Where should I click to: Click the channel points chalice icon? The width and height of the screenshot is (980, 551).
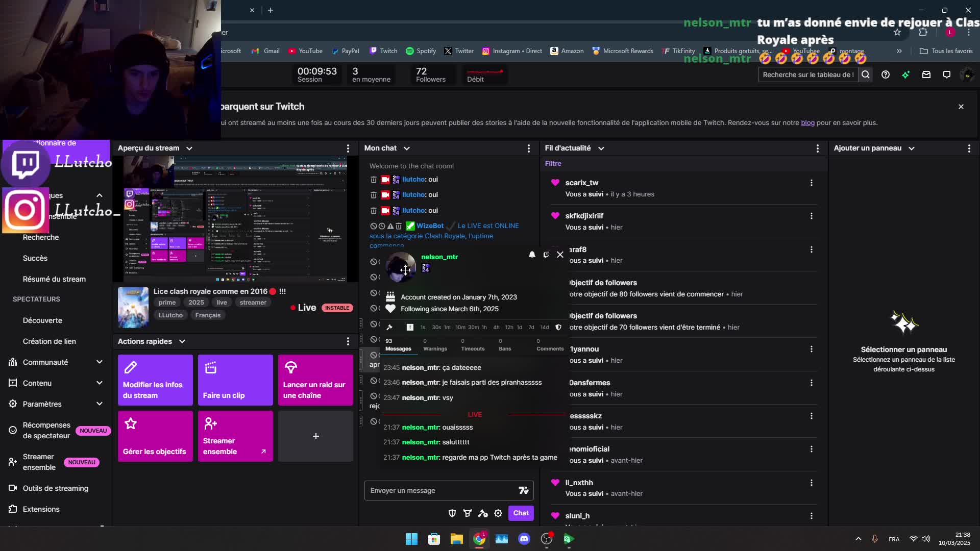[468, 513]
